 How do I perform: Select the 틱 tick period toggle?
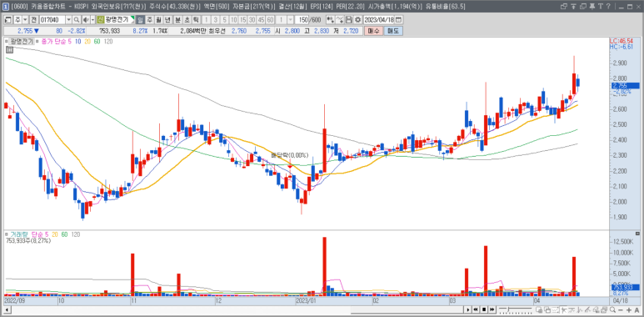coord(196,20)
